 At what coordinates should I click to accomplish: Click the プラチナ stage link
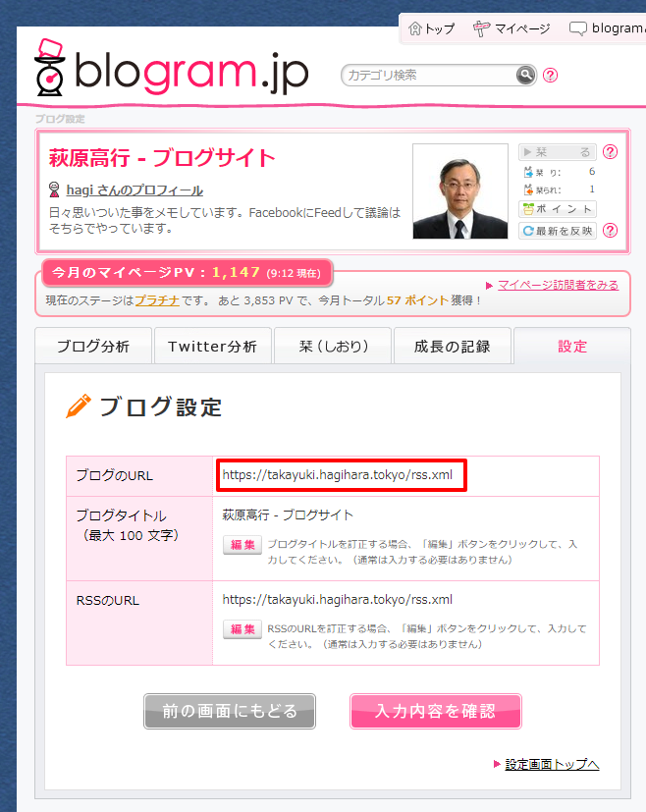click(x=157, y=300)
